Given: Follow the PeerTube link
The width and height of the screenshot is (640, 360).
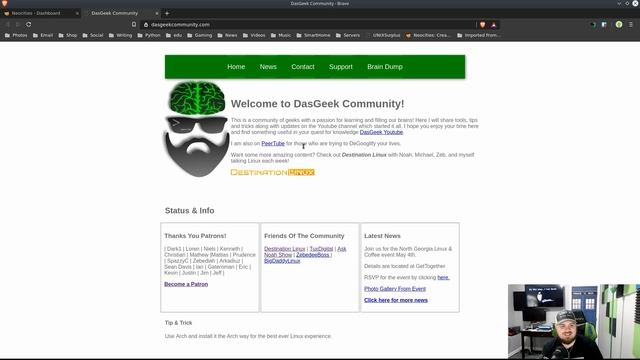Looking at the screenshot, I should click(x=273, y=144).
